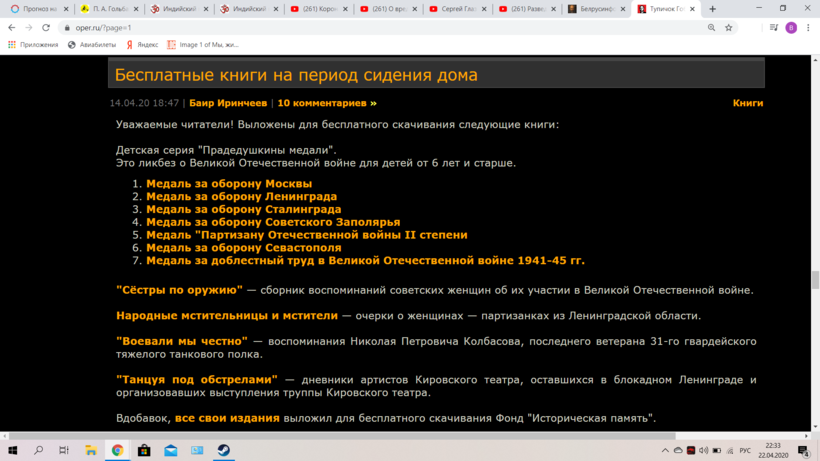Open the Chrome three-dot menu
820x461 pixels.
tap(808, 28)
